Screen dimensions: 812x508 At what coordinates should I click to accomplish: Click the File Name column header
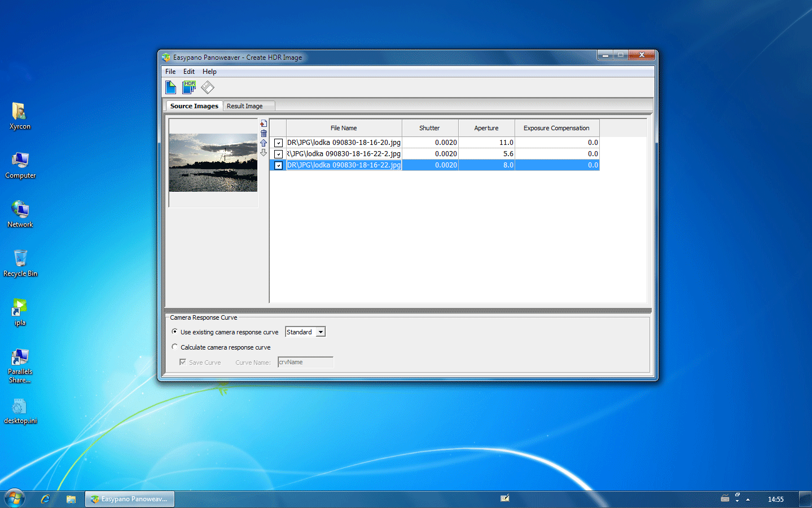click(x=344, y=128)
